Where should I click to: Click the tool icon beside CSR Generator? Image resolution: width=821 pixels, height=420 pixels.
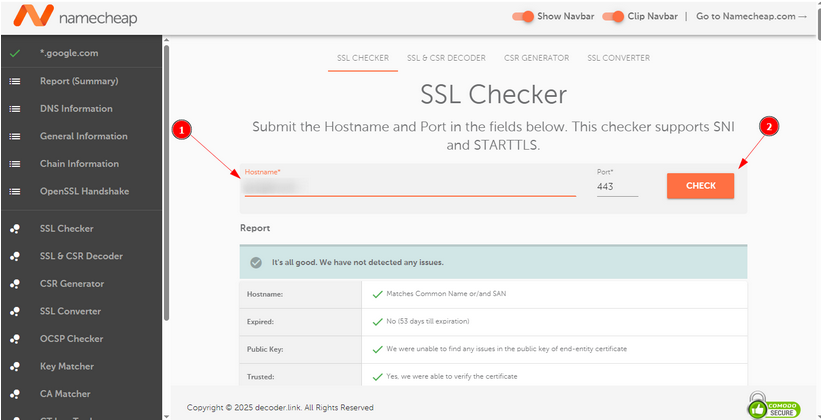tap(15, 284)
